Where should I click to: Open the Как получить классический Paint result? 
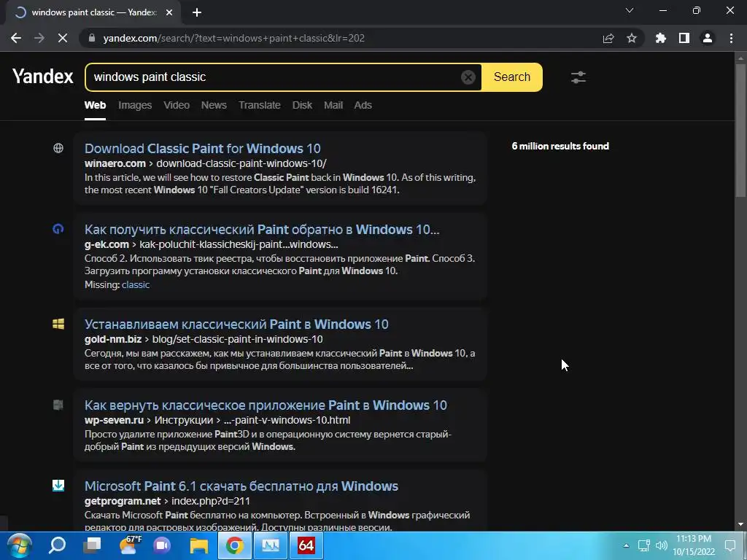click(262, 229)
